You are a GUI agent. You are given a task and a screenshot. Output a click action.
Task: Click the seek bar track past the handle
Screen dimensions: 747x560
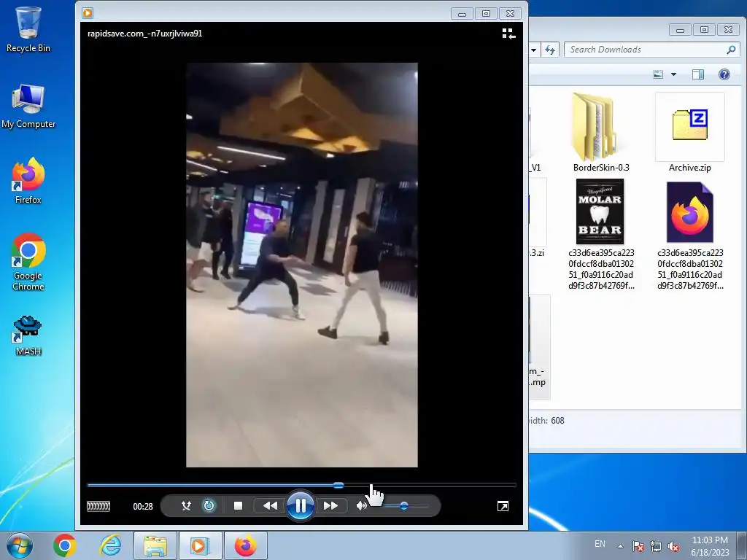430,485
